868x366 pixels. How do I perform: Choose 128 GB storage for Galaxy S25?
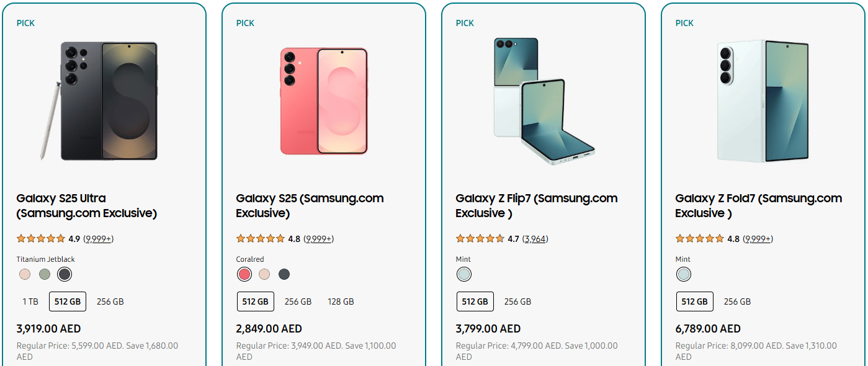[341, 301]
